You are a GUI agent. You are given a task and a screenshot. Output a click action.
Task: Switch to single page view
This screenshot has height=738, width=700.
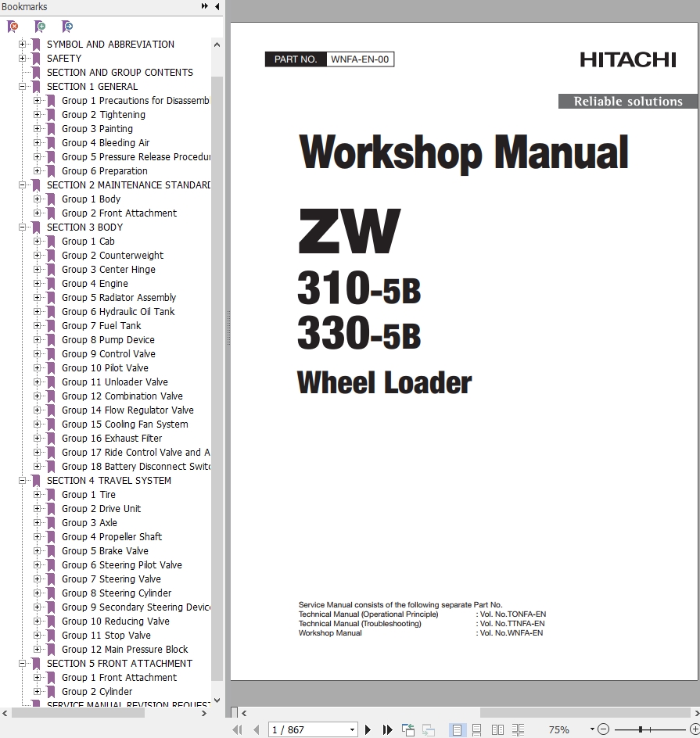457,729
